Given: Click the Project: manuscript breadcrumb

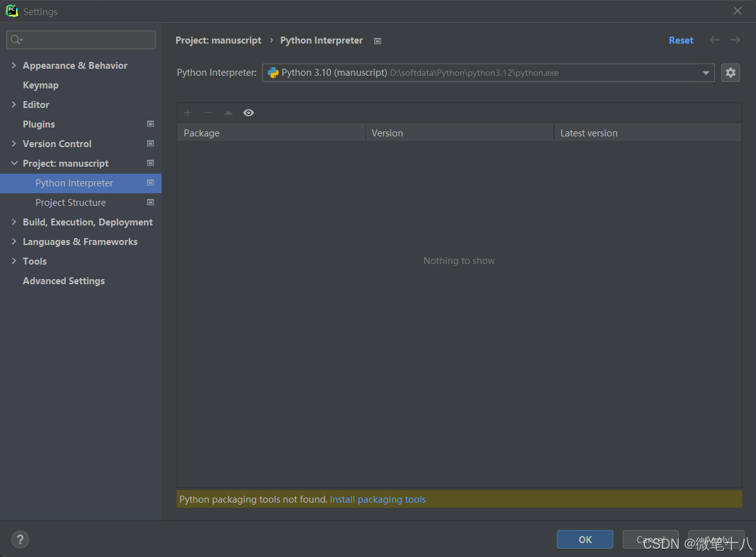Looking at the screenshot, I should [x=218, y=40].
